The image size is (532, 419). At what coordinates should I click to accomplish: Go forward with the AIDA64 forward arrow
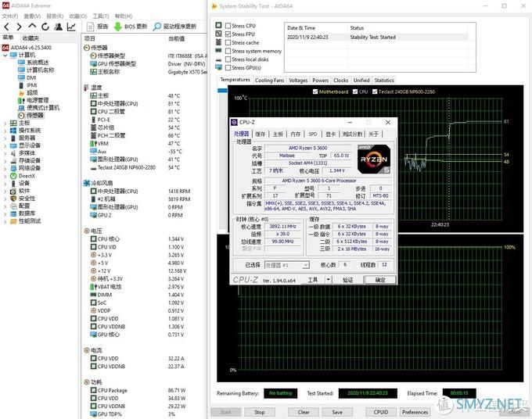pyautogui.click(x=19, y=27)
